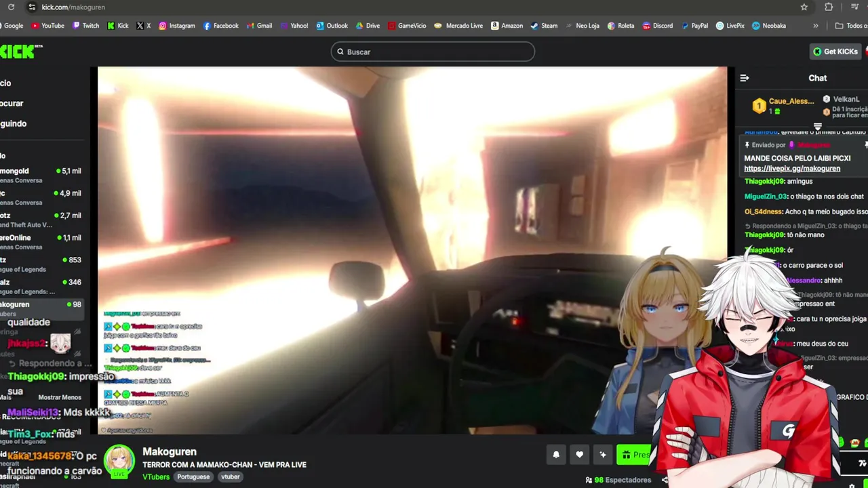Follow channel with the heart icon

click(x=579, y=455)
